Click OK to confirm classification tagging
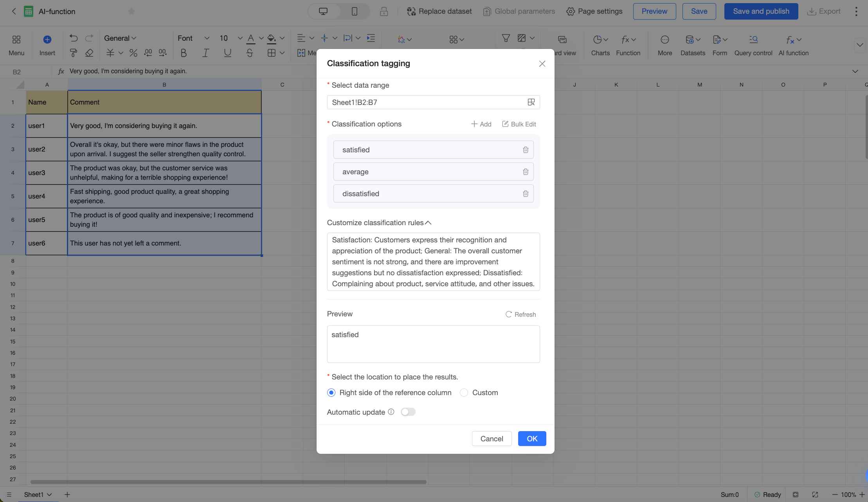The width and height of the screenshot is (868, 502). [x=532, y=439]
